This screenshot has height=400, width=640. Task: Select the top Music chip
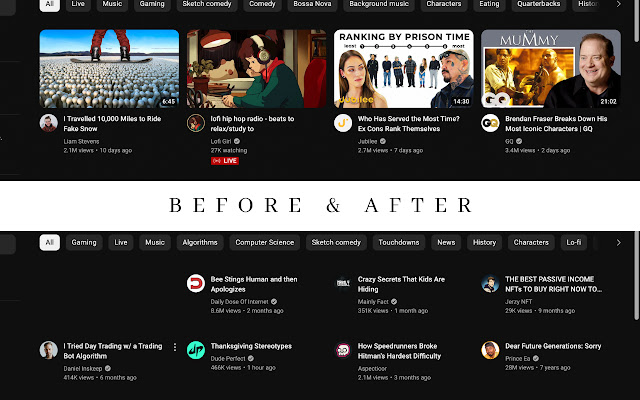[x=112, y=4]
